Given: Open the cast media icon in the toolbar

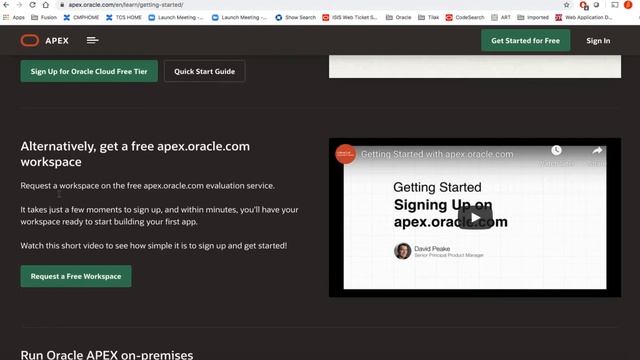Looking at the screenshot, I should (615, 5).
